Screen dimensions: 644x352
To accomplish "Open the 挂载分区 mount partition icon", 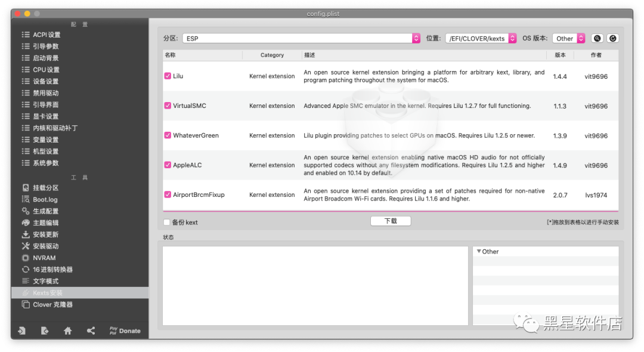I will pyautogui.click(x=26, y=188).
